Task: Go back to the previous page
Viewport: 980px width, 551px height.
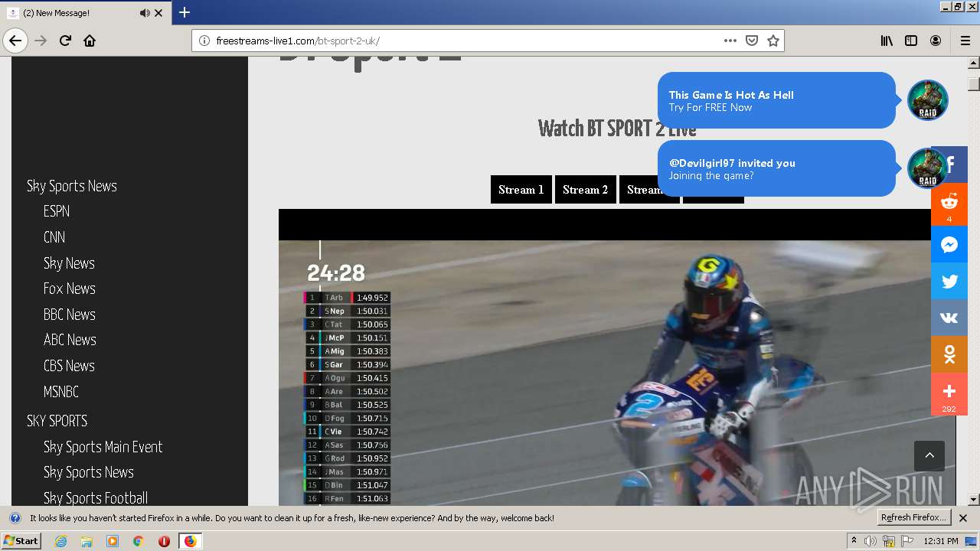Action: pos(15,41)
